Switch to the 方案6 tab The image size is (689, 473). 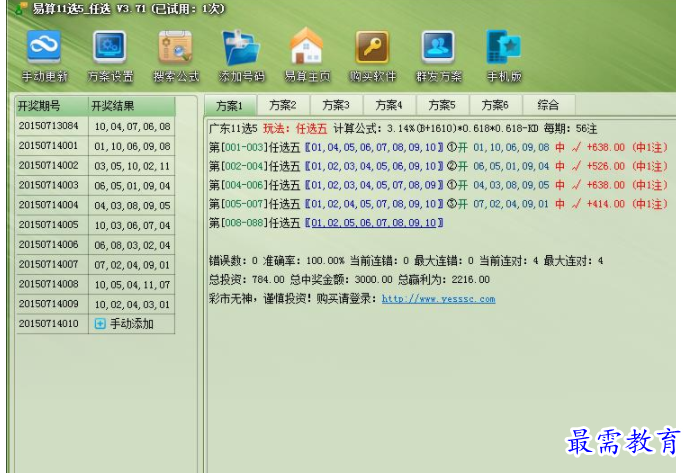pyautogui.click(x=496, y=105)
